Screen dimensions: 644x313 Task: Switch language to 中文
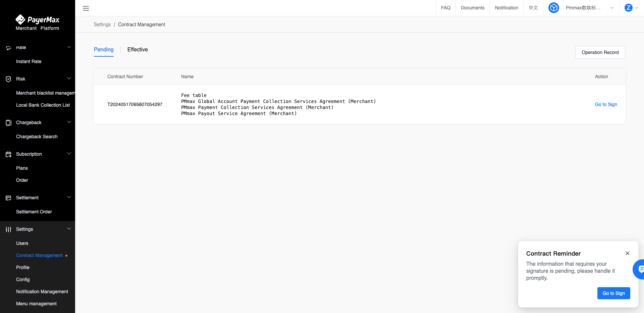click(x=533, y=8)
